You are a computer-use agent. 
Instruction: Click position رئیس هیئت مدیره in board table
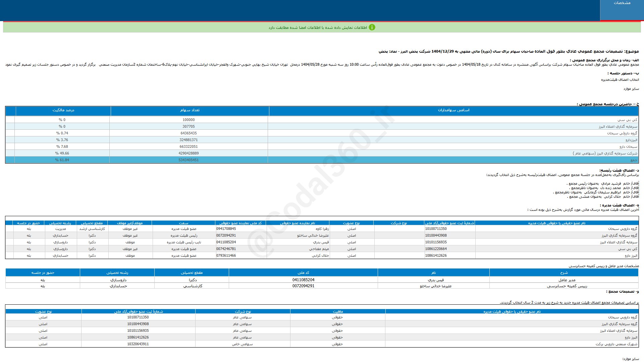tap(184, 236)
